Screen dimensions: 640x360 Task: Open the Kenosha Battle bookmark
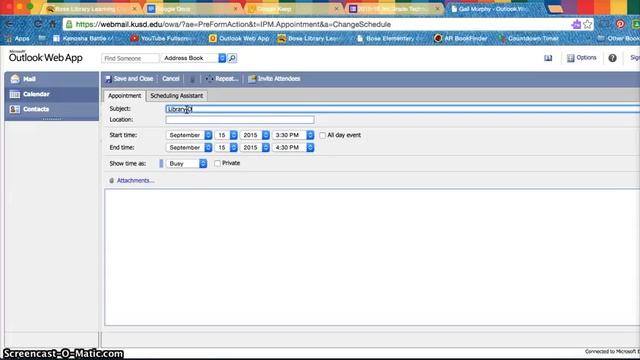point(84,38)
